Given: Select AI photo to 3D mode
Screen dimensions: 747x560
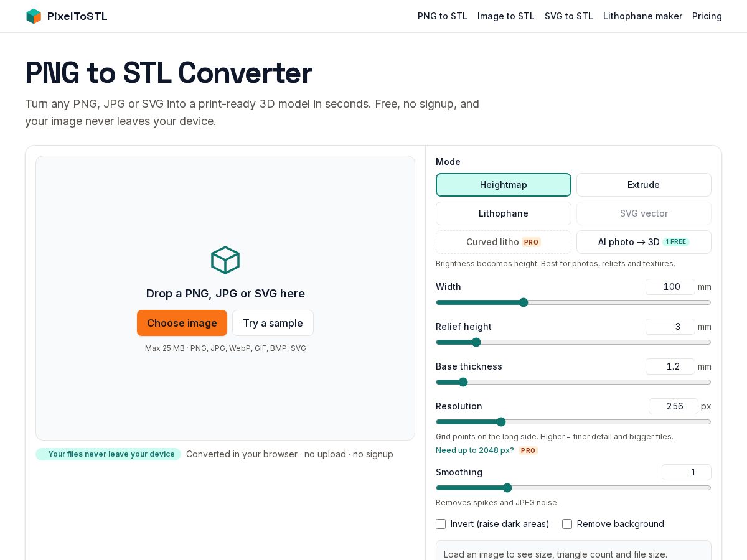Looking at the screenshot, I should [x=644, y=242].
